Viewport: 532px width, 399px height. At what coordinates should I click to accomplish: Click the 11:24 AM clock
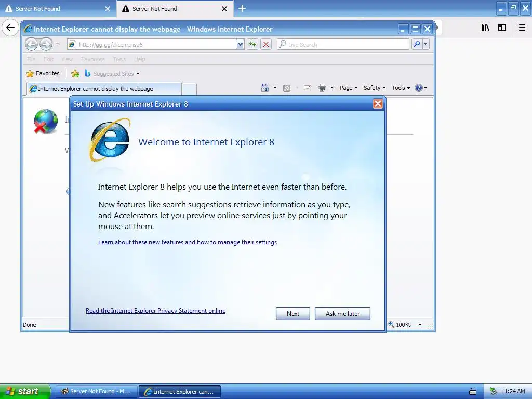tap(513, 391)
